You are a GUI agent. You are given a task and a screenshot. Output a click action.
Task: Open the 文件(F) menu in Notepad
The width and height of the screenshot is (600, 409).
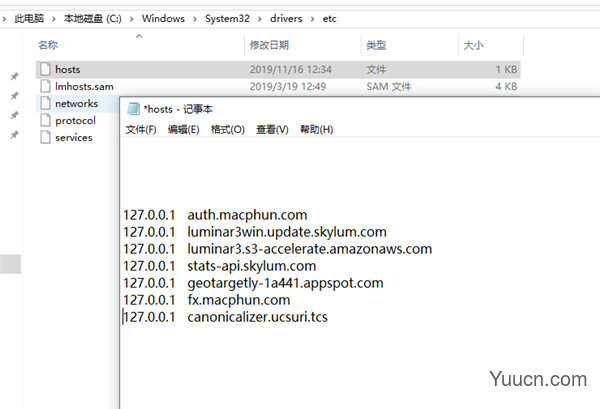(141, 130)
